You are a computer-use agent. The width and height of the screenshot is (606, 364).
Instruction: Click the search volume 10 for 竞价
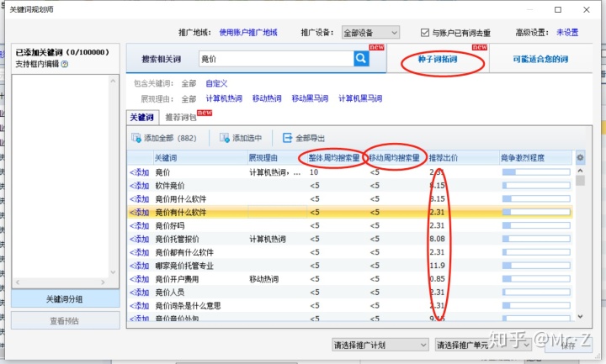(x=313, y=172)
